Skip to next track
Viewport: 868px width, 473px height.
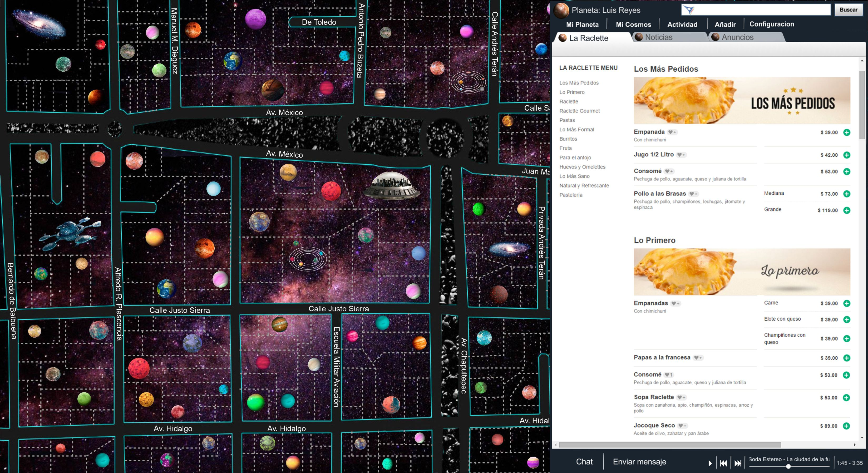(738, 463)
